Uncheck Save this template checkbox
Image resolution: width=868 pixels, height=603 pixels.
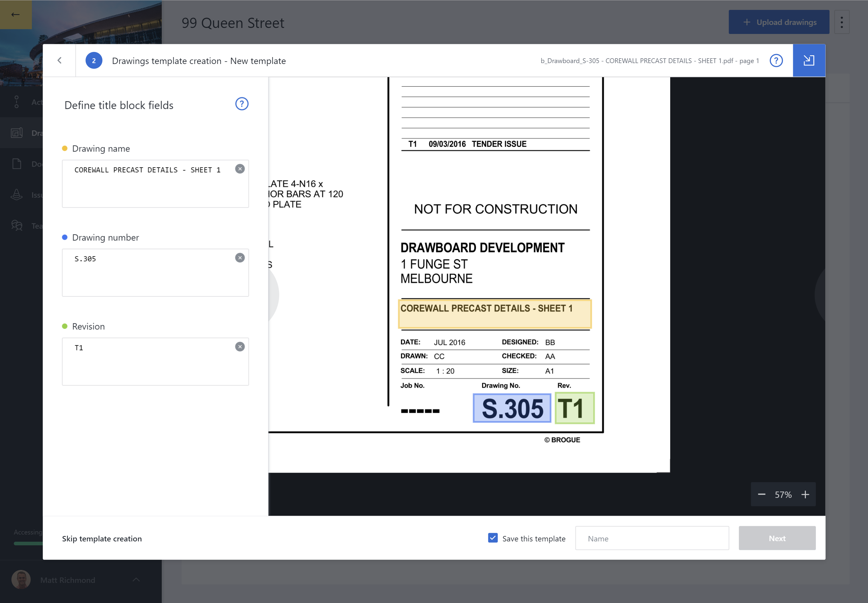coord(492,538)
